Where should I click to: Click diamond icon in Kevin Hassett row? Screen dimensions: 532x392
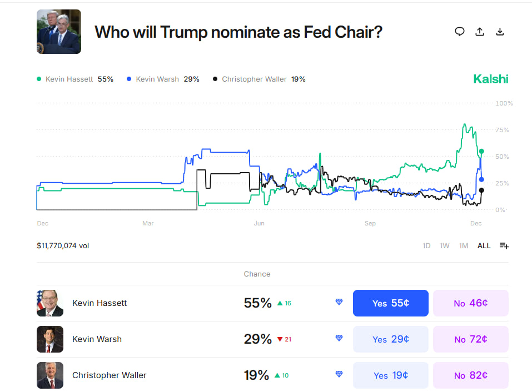pyautogui.click(x=339, y=302)
